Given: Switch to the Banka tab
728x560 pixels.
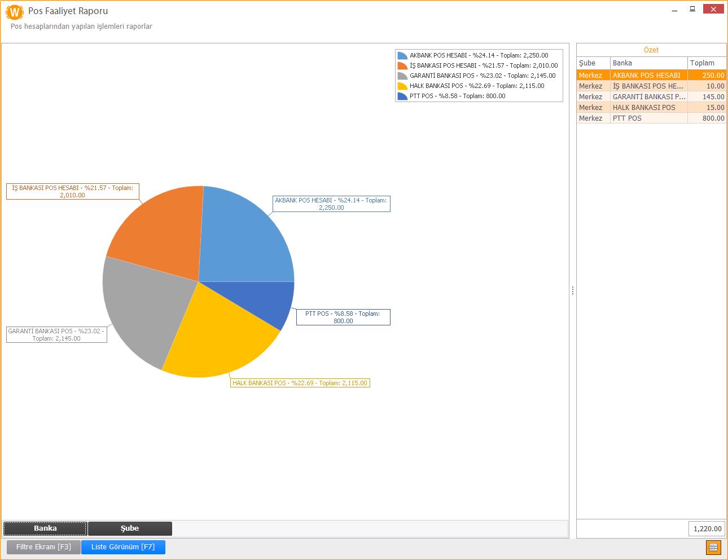Looking at the screenshot, I should (x=45, y=528).
